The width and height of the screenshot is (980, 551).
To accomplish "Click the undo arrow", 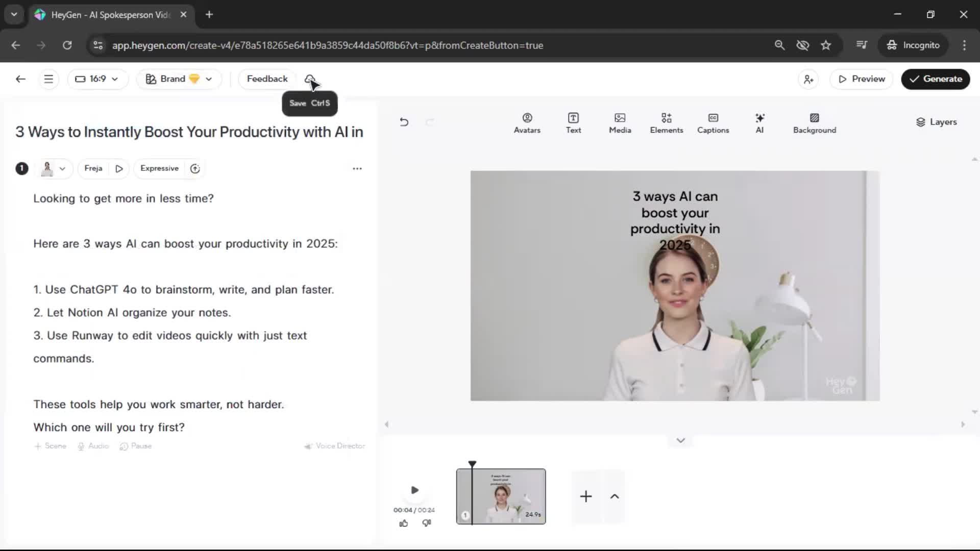I will click(x=404, y=122).
